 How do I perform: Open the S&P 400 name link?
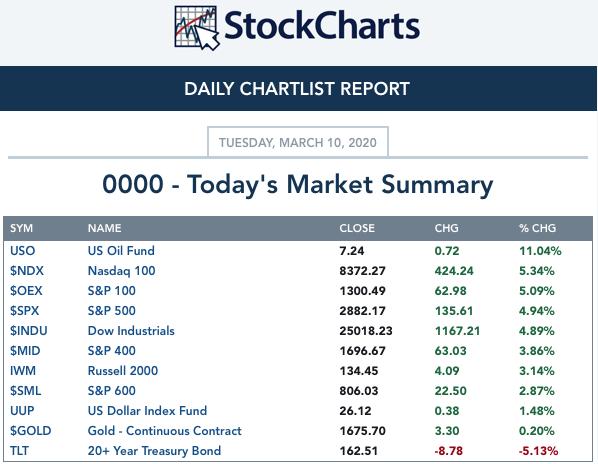[111, 350]
